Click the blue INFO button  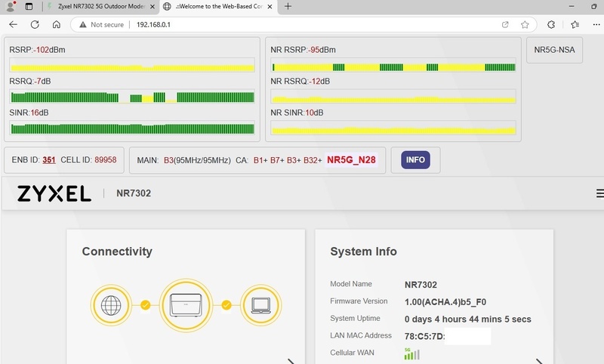coord(415,160)
